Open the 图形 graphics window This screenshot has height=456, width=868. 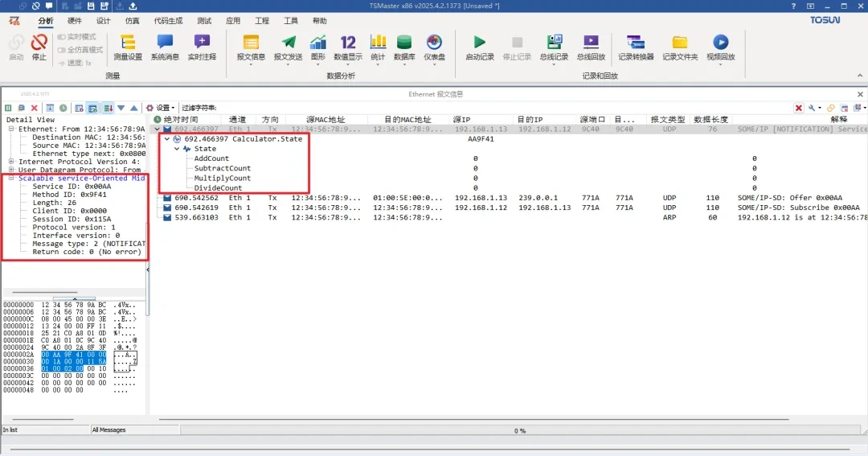[318, 47]
